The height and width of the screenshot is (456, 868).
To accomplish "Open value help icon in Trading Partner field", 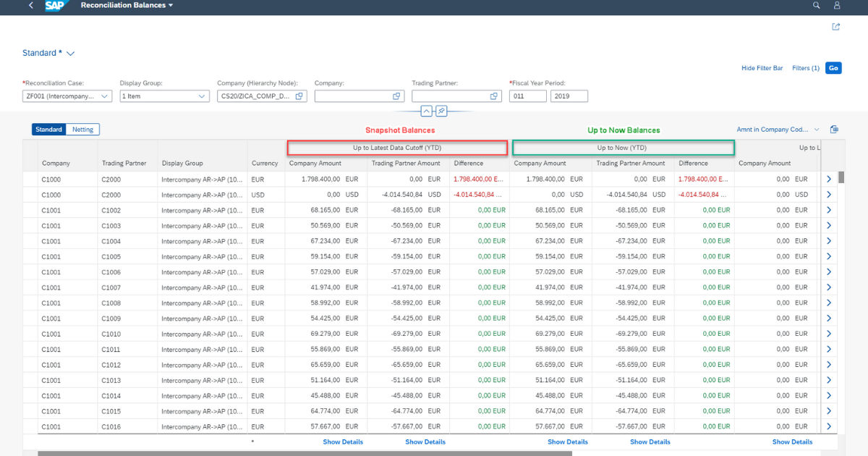I will pyautogui.click(x=494, y=96).
